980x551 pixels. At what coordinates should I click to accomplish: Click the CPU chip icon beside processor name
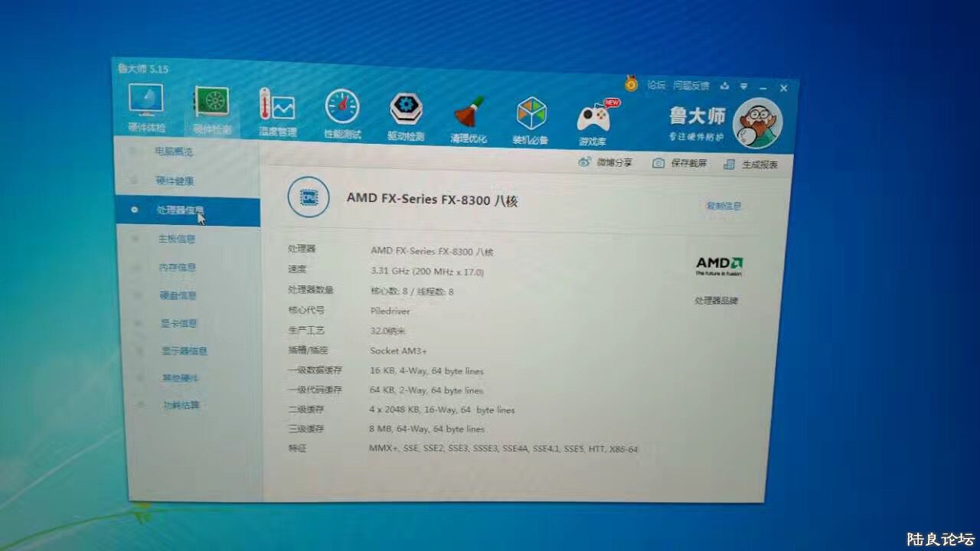309,198
